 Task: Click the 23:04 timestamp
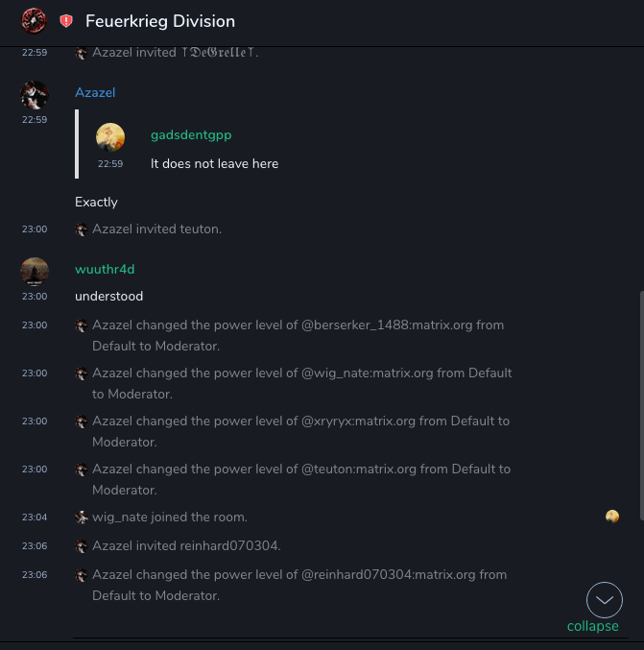[35, 518]
